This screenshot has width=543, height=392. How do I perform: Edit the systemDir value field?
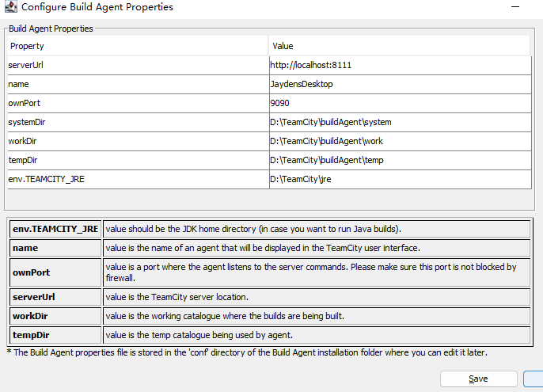tap(401, 122)
